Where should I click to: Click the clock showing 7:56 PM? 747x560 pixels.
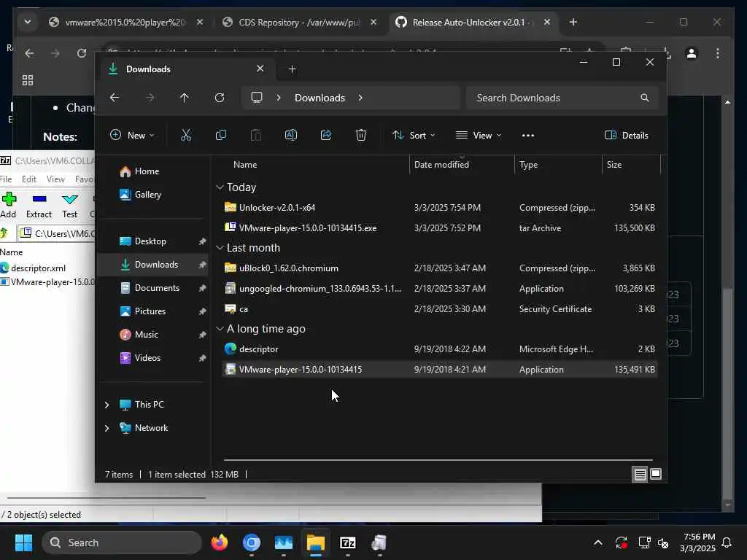tap(698, 537)
